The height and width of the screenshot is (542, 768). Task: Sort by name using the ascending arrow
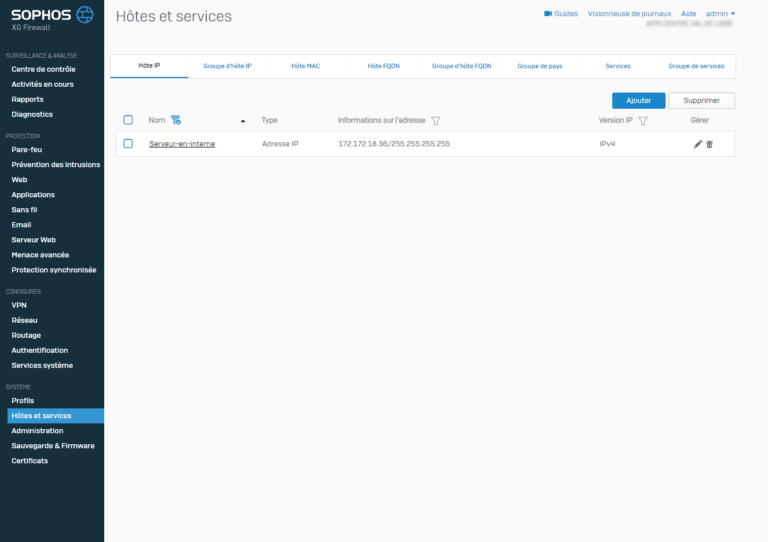pos(243,121)
